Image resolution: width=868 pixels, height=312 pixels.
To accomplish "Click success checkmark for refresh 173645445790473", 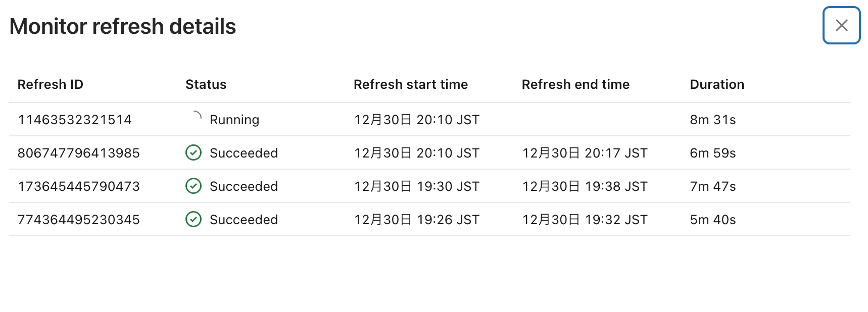I will coord(194,186).
